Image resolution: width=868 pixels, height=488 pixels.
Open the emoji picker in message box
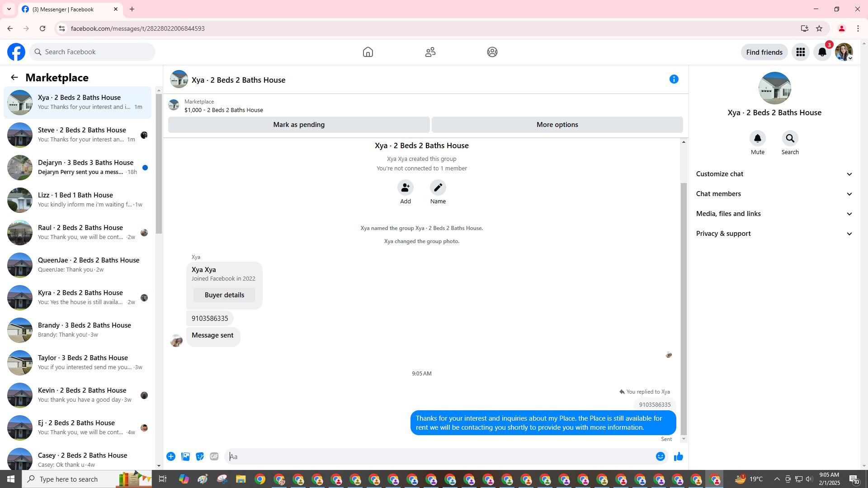pyautogui.click(x=660, y=457)
